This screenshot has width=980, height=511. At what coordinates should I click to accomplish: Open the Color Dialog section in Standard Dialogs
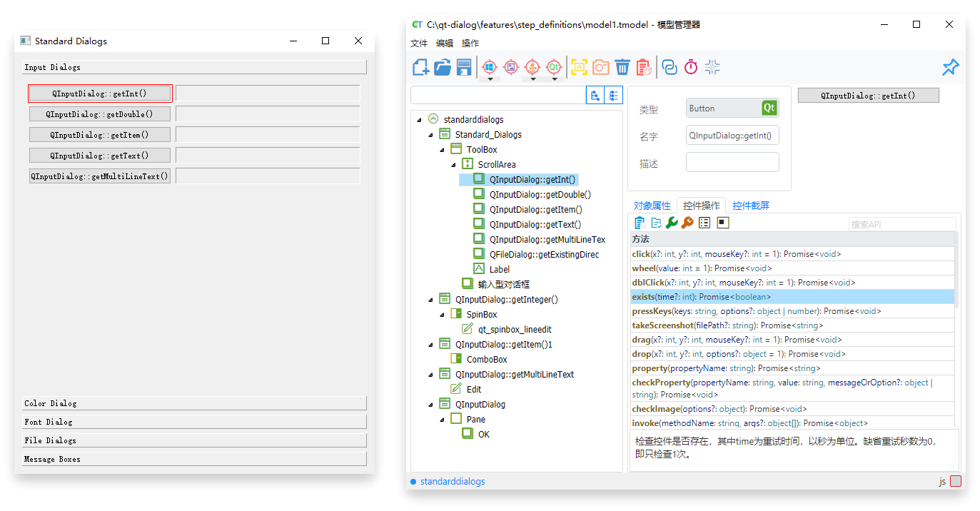coord(194,403)
